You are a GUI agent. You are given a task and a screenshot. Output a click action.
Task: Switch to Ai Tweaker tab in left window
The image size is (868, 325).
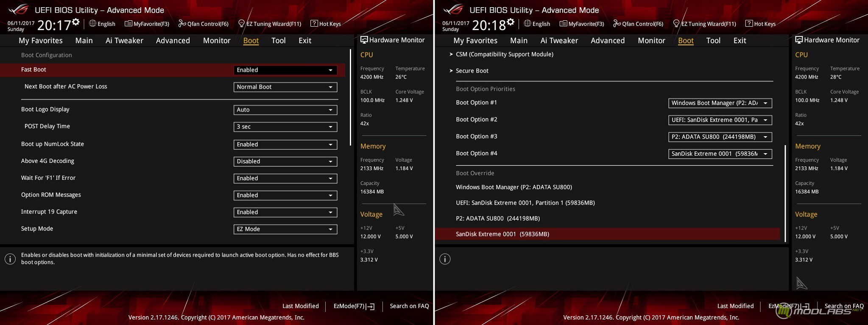124,41
